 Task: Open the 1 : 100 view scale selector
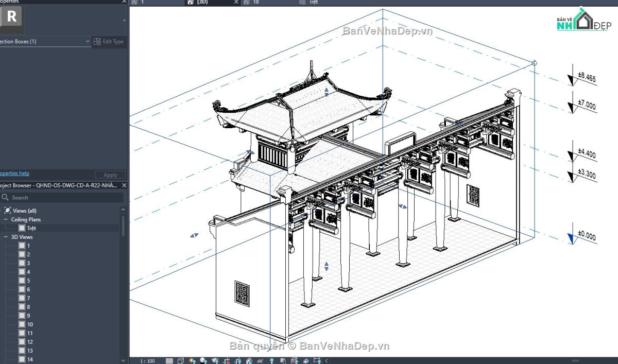click(x=148, y=361)
